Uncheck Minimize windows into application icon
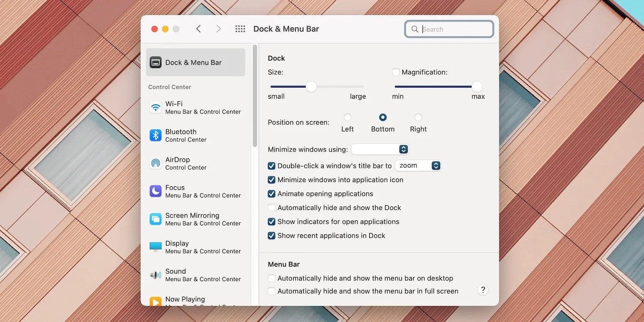 (x=271, y=180)
